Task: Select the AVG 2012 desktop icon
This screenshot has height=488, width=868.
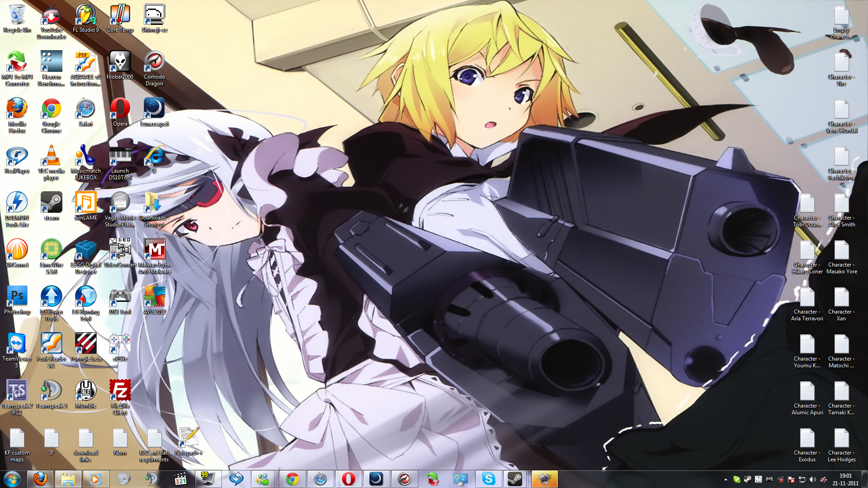Action: 154,300
